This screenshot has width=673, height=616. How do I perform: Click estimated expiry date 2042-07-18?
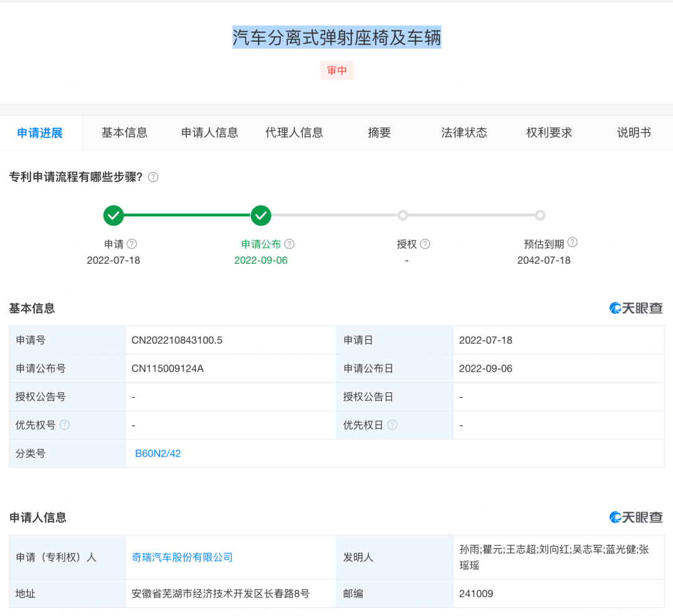(x=544, y=261)
